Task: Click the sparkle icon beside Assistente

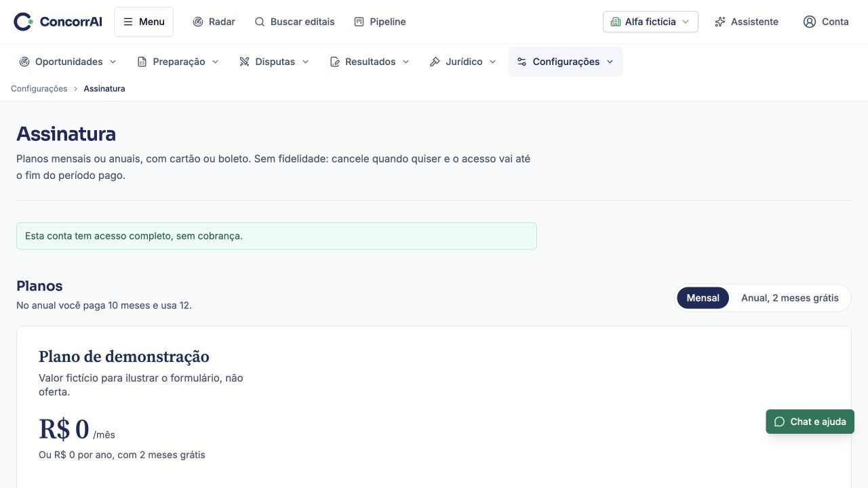Action: tap(720, 22)
